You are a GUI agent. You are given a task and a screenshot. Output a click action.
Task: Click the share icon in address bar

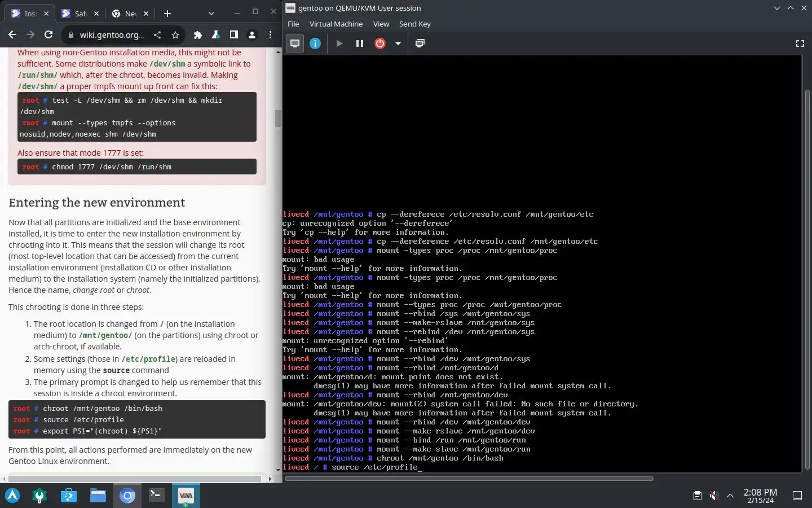[x=157, y=35]
